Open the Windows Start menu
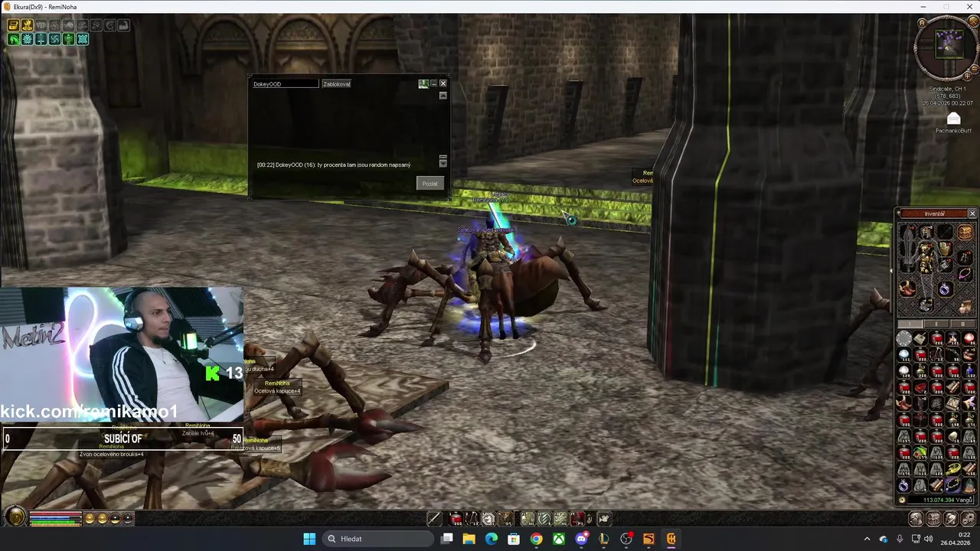Viewport: 980px width, 551px height. (x=309, y=539)
